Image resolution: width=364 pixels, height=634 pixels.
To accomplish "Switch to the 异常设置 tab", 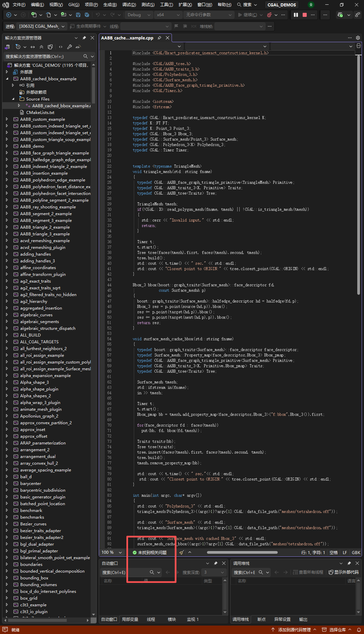I will [282, 619].
